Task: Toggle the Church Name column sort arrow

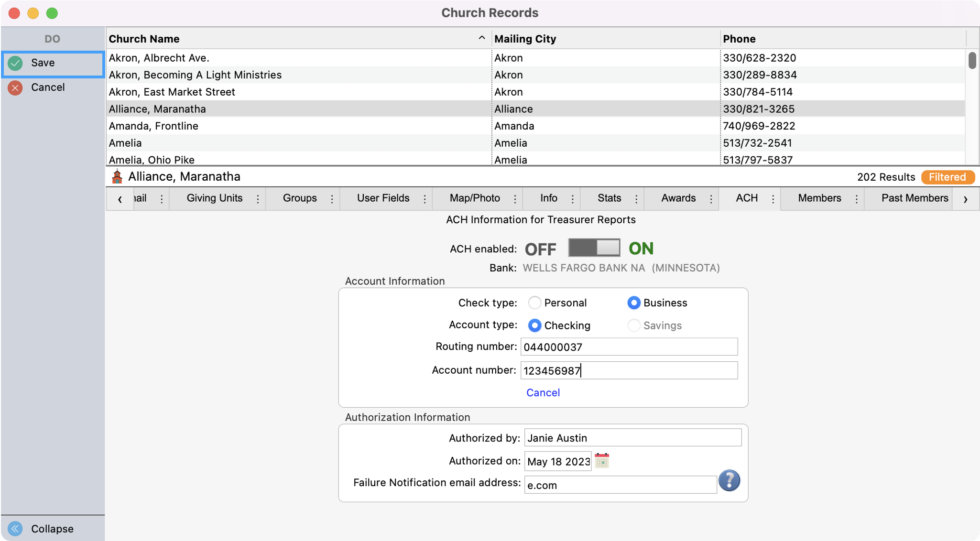Action: [x=481, y=38]
